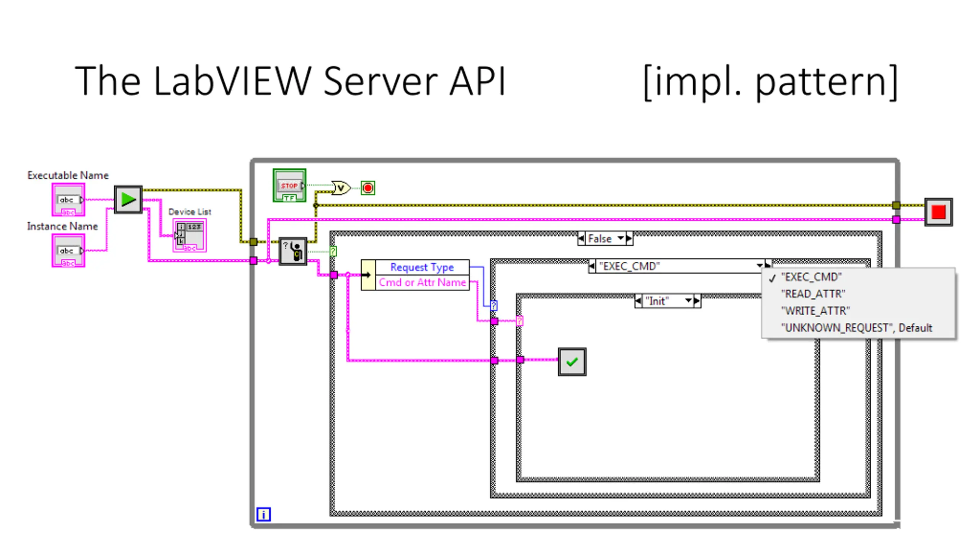Screen dimensions: 980x551
Task: Click the red square server stop VI
Action: tap(939, 212)
